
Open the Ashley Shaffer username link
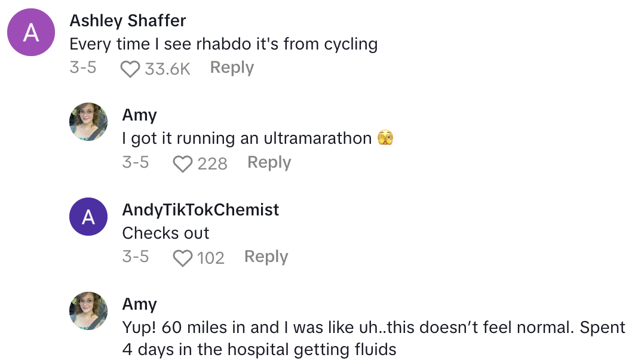[128, 21]
